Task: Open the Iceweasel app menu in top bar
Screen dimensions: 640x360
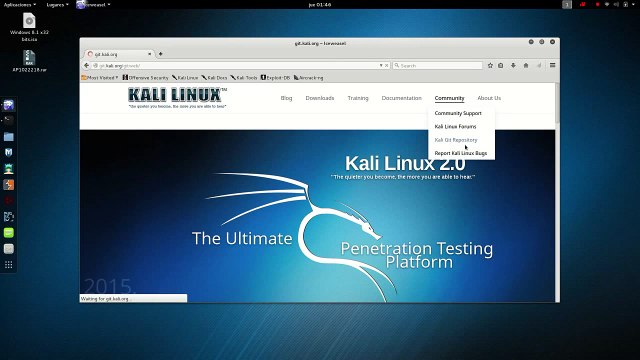Action: coord(93,4)
